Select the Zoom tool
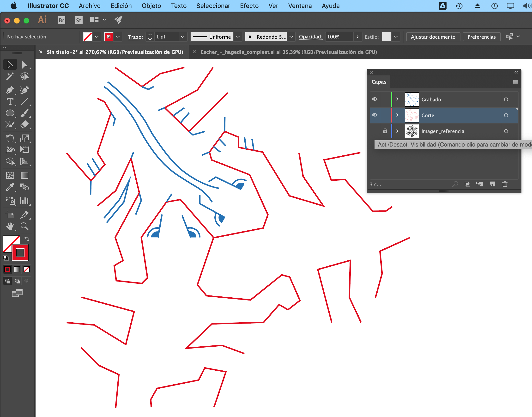The height and width of the screenshot is (417, 532). (x=24, y=227)
